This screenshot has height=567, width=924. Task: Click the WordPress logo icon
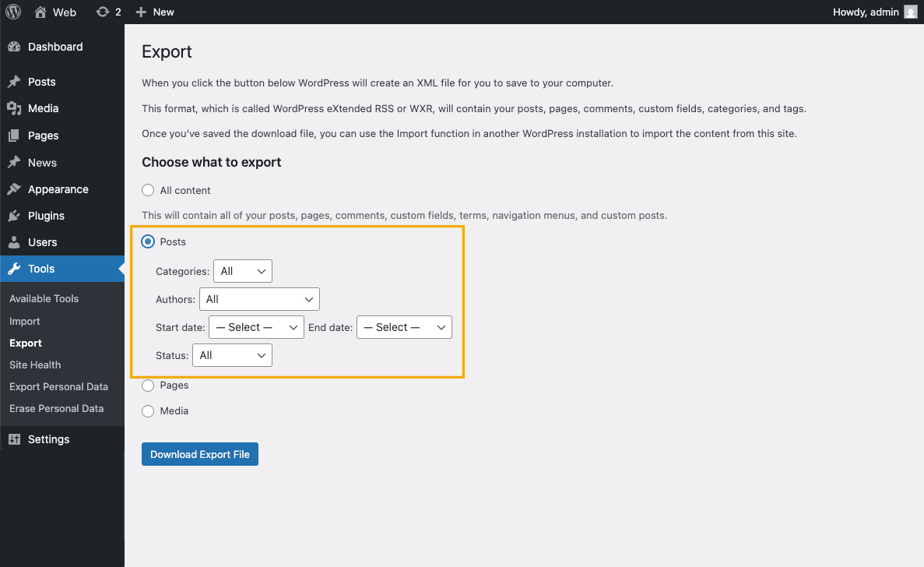click(x=12, y=12)
